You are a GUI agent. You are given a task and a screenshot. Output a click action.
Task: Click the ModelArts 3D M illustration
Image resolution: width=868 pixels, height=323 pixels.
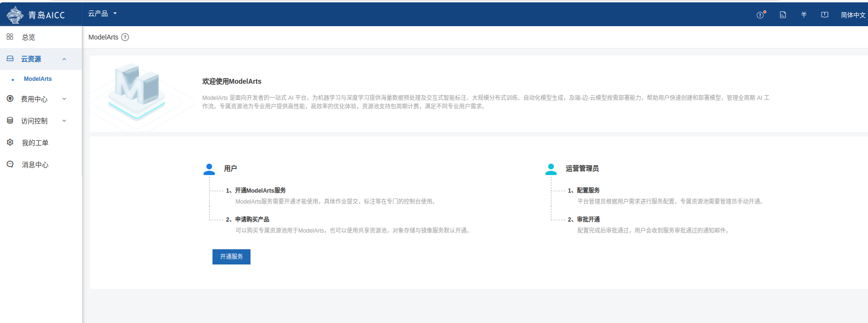137,92
